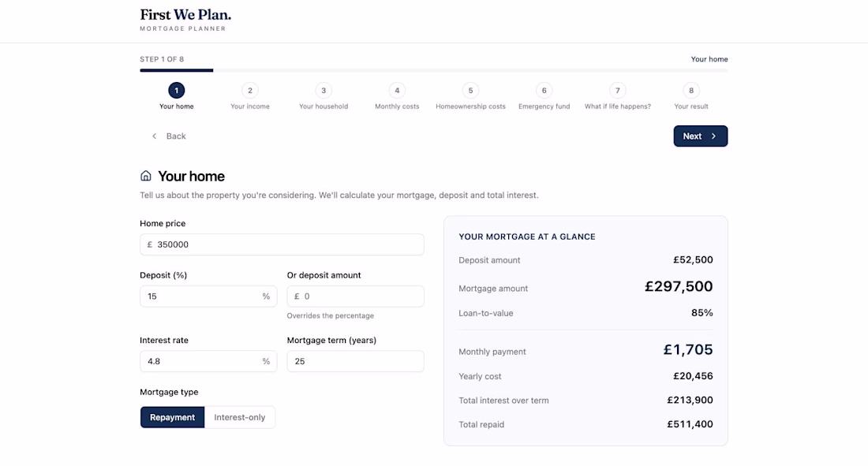The width and height of the screenshot is (868, 466).
Task: Switch mortgage type to Interest-only
Action: pyautogui.click(x=240, y=417)
